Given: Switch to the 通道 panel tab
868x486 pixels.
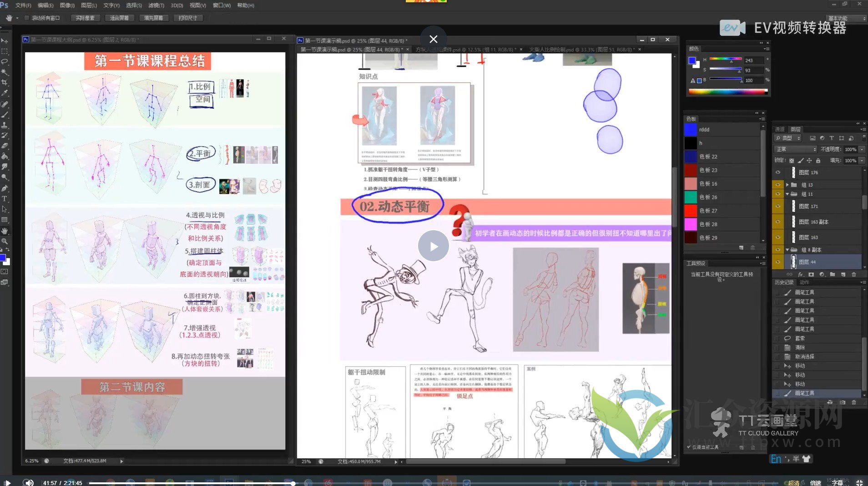Looking at the screenshot, I should click(x=780, y=129).
